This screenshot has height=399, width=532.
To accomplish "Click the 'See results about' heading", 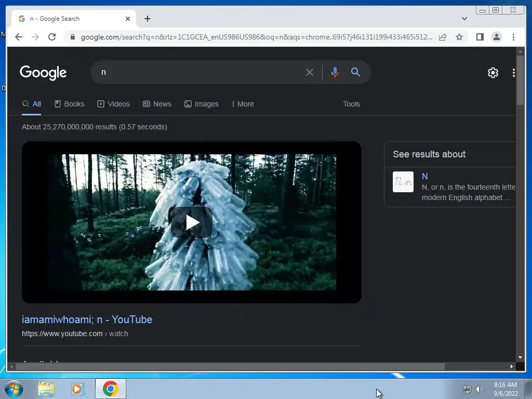I will point(429,154).
